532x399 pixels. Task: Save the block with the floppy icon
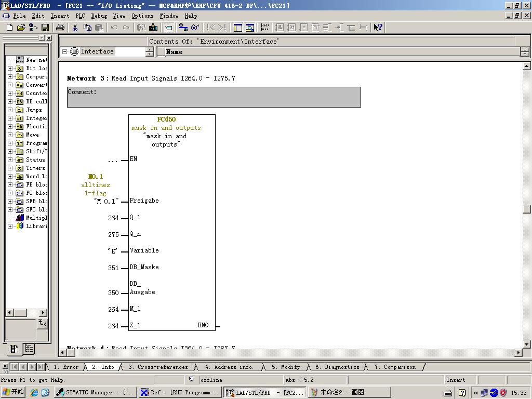[x=45, y=28]
